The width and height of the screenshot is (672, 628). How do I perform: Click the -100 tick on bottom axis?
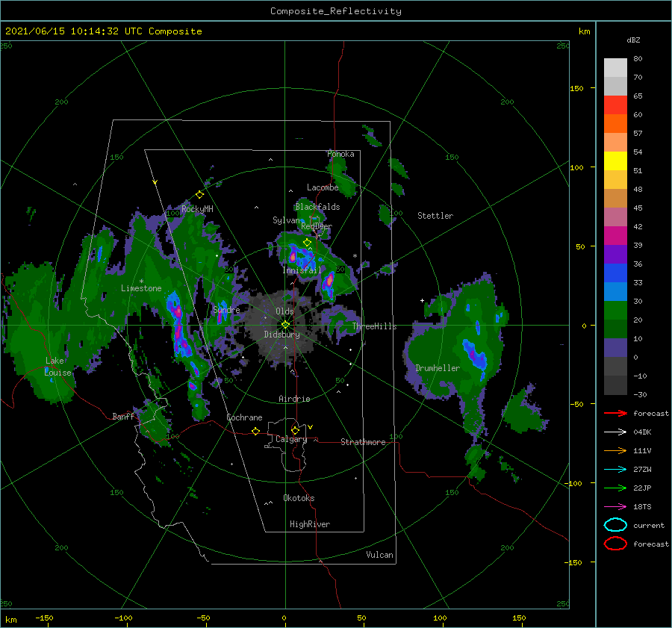(123, 618)
